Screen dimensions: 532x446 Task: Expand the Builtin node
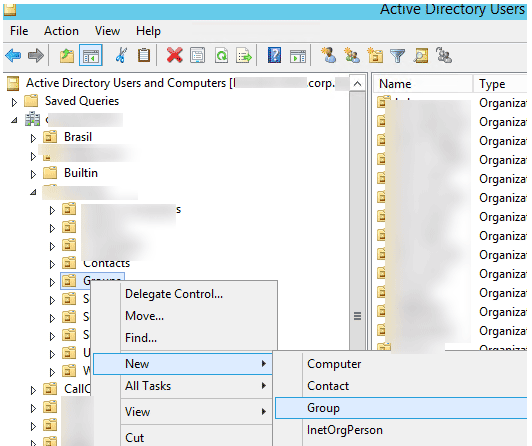[33, 174]
